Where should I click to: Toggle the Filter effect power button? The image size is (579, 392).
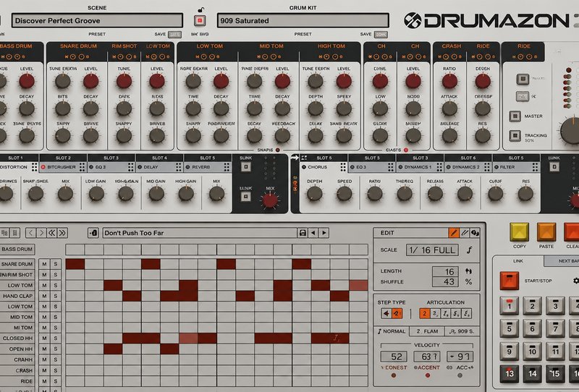point(496,167)
